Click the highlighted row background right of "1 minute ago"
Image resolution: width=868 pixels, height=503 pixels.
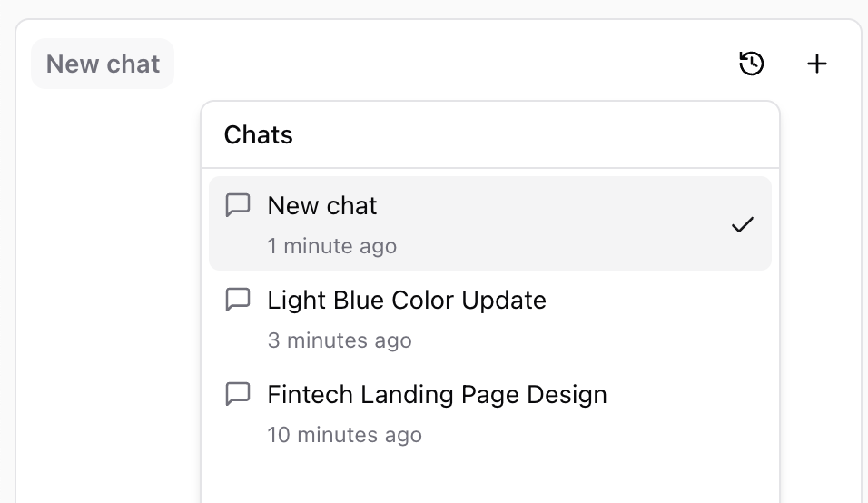(563, 246)
